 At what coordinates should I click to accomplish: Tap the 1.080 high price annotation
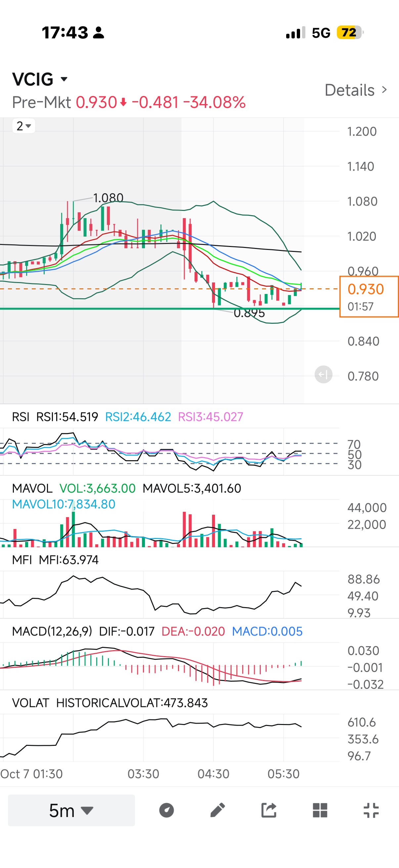[x=108, y=197]
